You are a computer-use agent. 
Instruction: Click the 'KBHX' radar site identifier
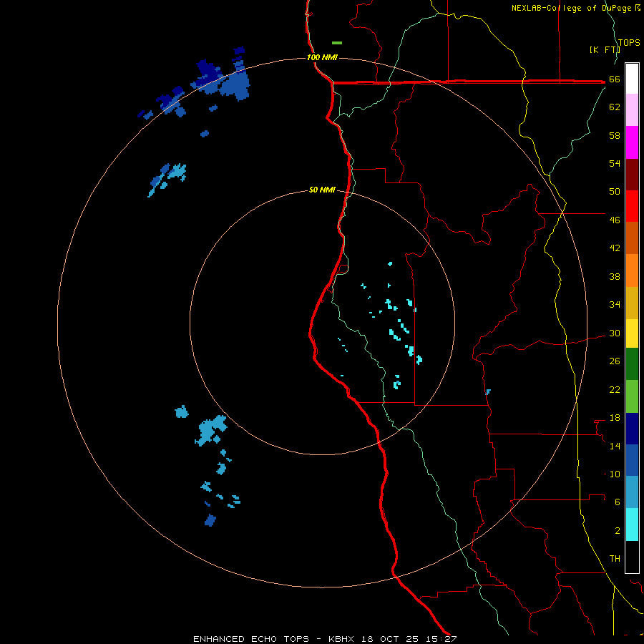341,639
